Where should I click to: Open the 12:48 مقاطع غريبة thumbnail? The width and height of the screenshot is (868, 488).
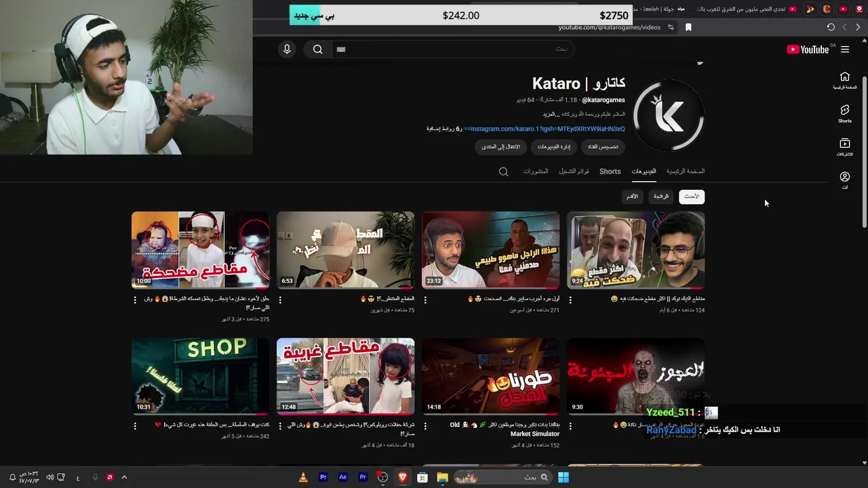pos(346,377)
